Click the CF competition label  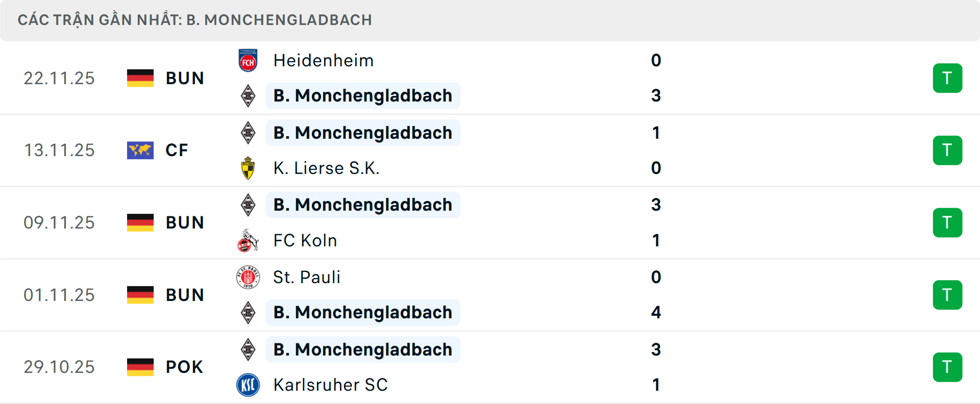(176, 150)
